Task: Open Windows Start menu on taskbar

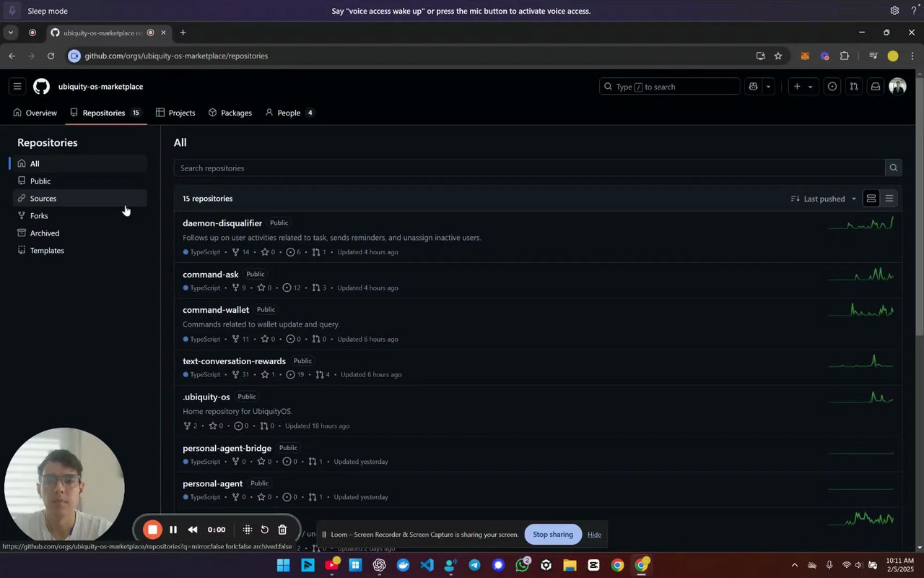Action: click(284, 565)
